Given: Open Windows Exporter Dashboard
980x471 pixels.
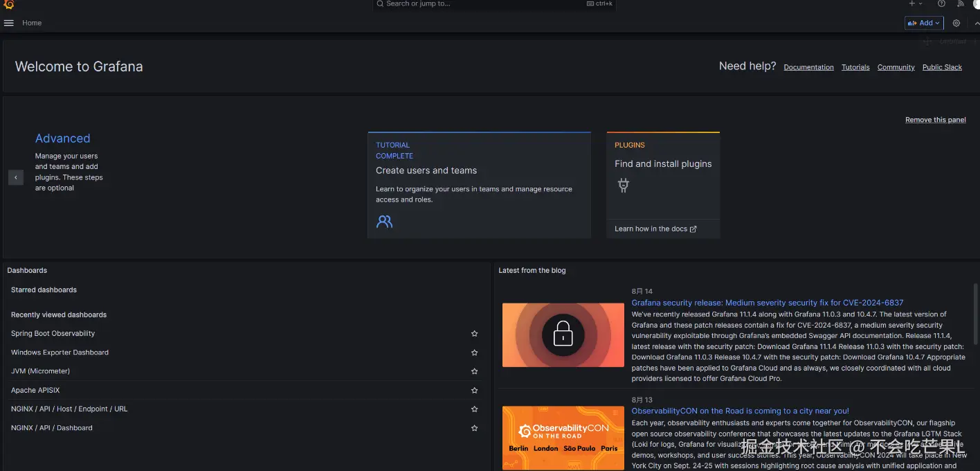Looking at the screenshot, I should coord(60,353).
